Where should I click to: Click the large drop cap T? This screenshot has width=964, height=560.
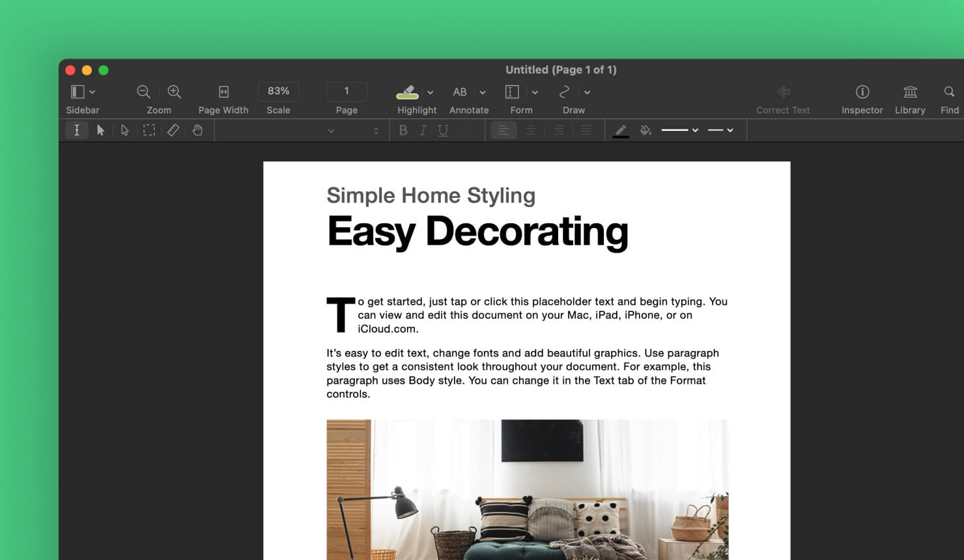pos(341,315)
